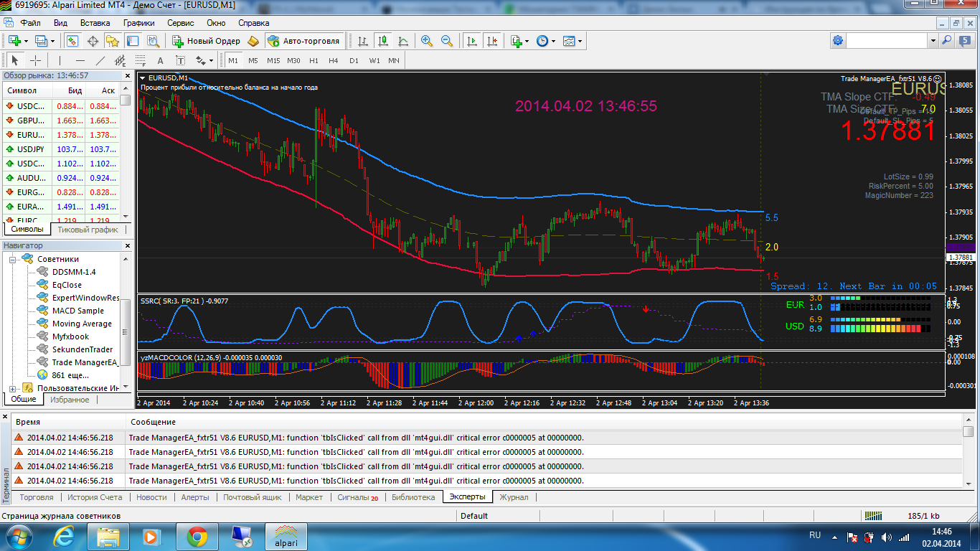Screen dimensions: 980x551
Task: Open the MetaEditor yellow book icon
Action: 253,41
